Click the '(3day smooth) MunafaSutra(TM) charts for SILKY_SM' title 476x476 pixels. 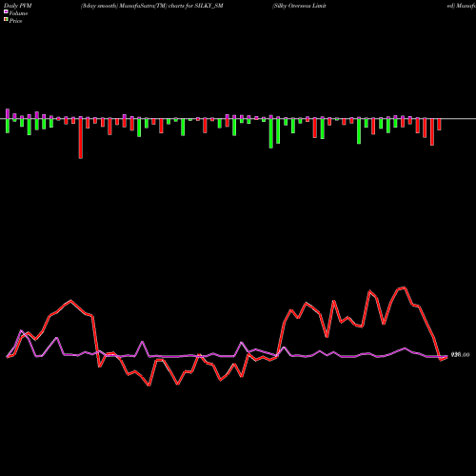coord(152,6)
